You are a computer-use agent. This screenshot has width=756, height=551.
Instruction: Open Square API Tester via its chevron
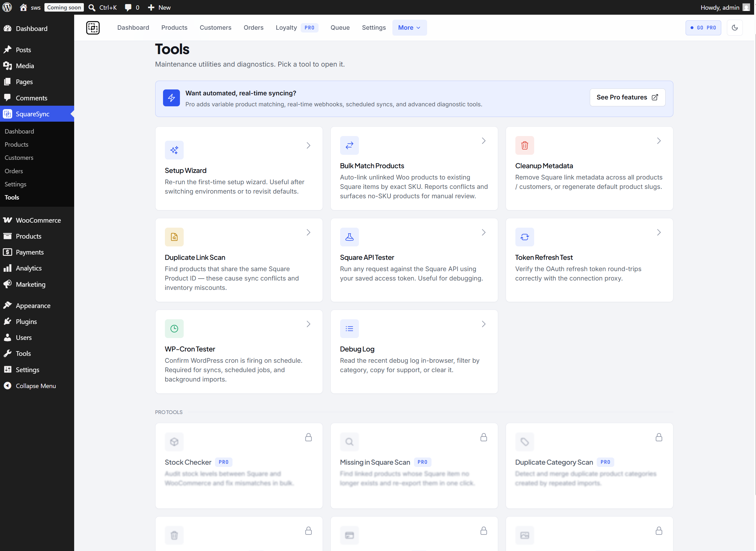tap(484, 232)
